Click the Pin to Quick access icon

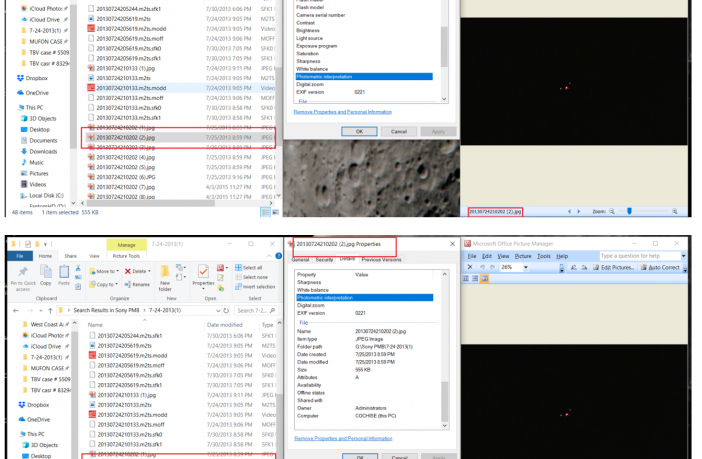(x=23, y=271)
